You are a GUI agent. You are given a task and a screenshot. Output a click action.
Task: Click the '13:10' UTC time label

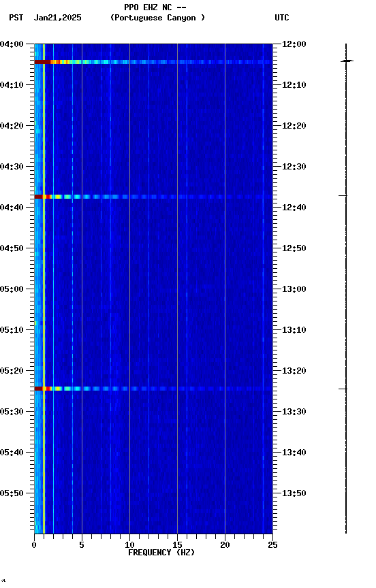tap(294, 330)
